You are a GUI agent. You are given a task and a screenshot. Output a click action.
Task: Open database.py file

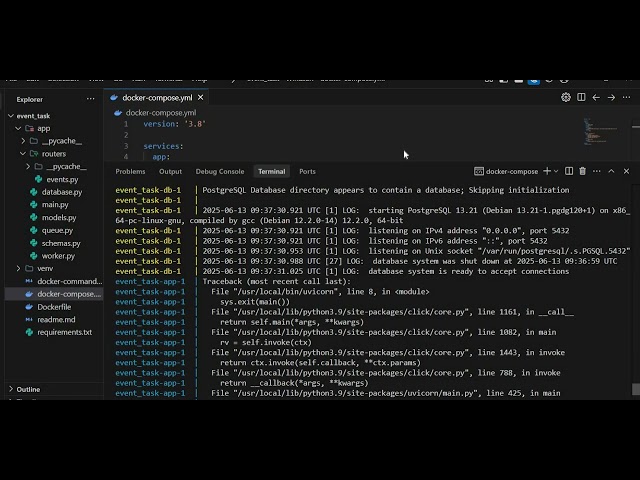click(x=62, y=192)
